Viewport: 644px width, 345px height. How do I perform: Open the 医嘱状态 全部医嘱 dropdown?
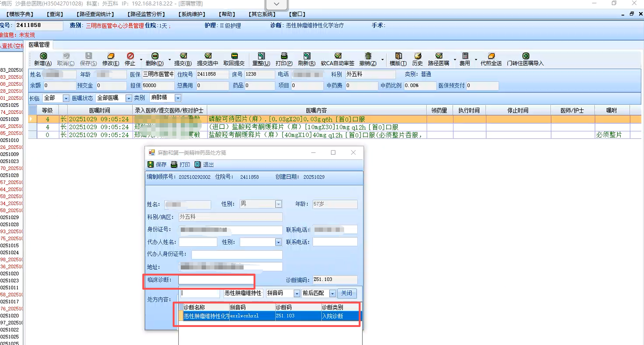pos(128,98)
